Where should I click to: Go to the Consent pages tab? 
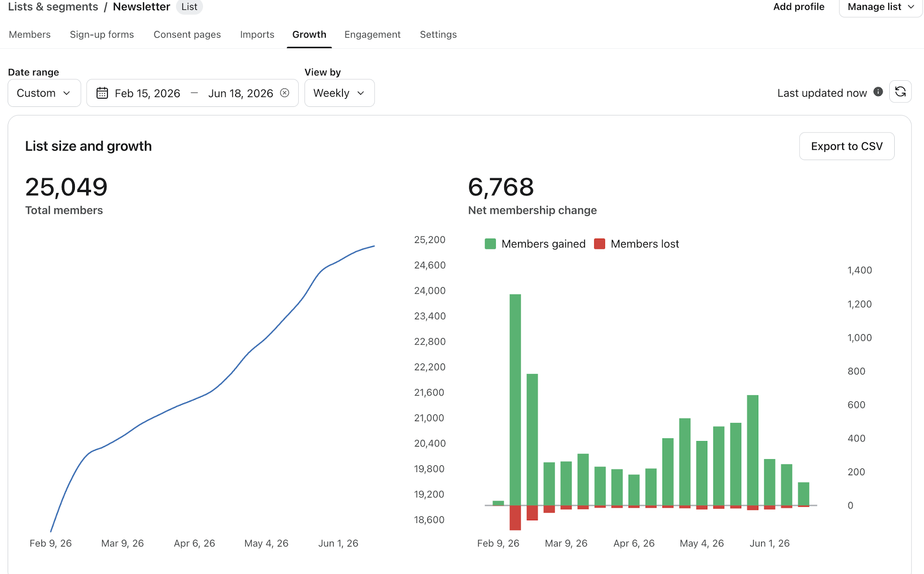pos(187,35)
